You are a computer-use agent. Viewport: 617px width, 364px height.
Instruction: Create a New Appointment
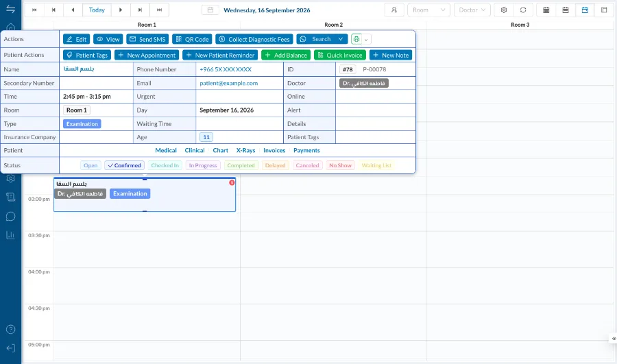pyautogui.click(x=147, y=55)
